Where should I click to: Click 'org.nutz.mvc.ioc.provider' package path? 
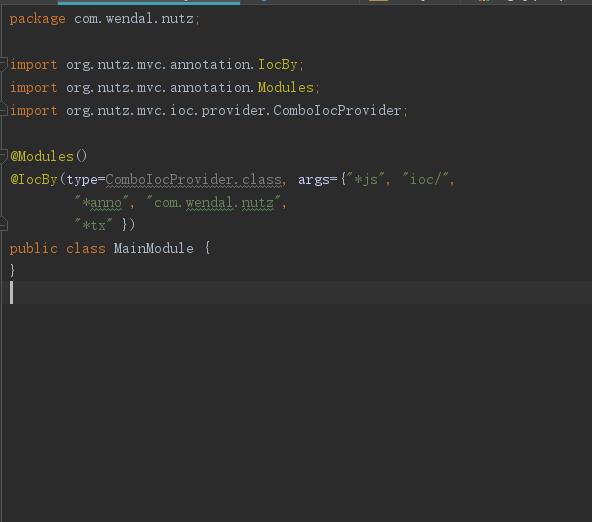click(166, 111)
